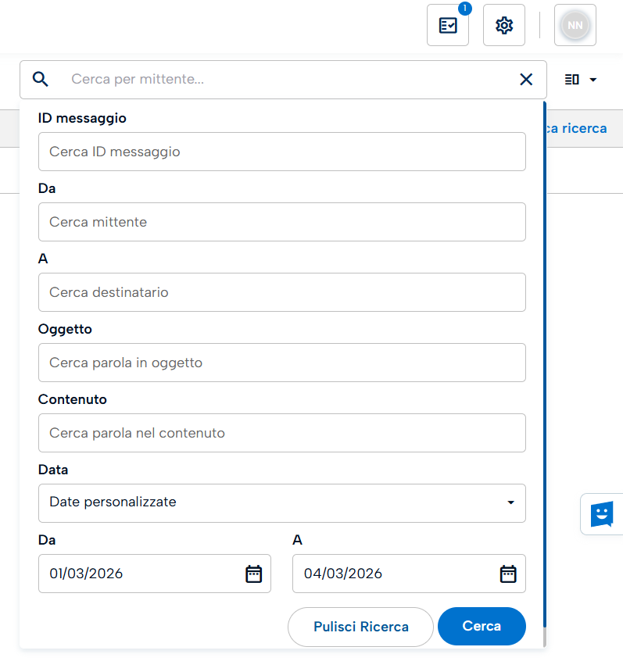Focus the ID messaggio input field
Screen dimensions: 623x672
[281, 152]
